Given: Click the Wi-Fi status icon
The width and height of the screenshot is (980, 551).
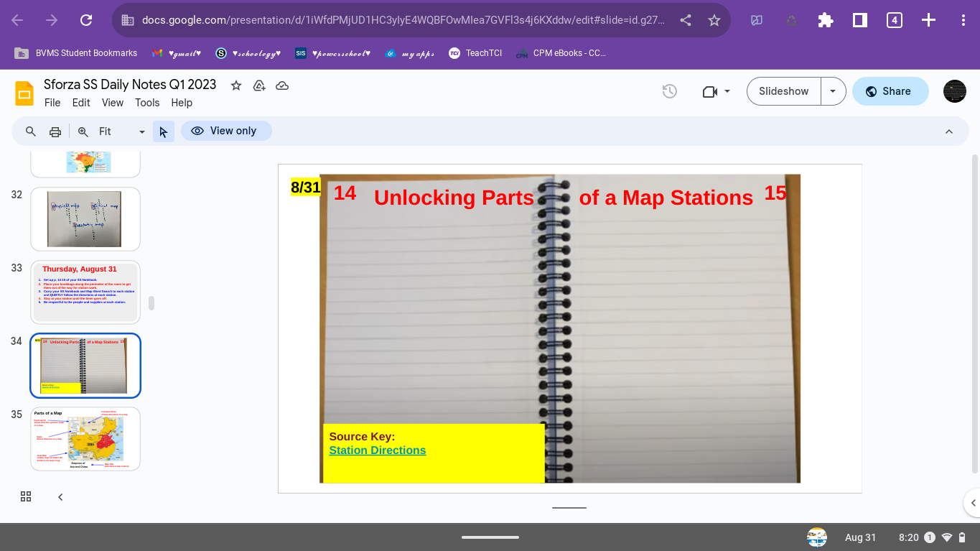Looking at the screenshot, I should 947,537.
